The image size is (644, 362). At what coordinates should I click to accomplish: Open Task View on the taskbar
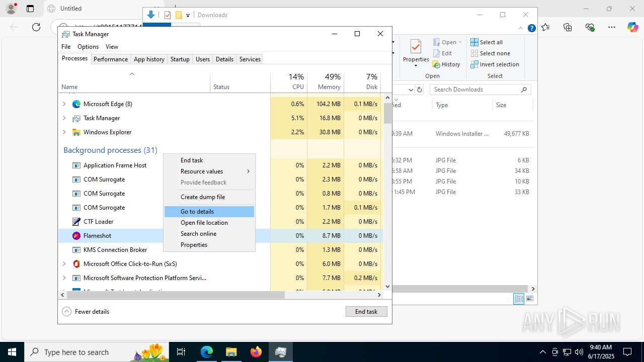182,352
